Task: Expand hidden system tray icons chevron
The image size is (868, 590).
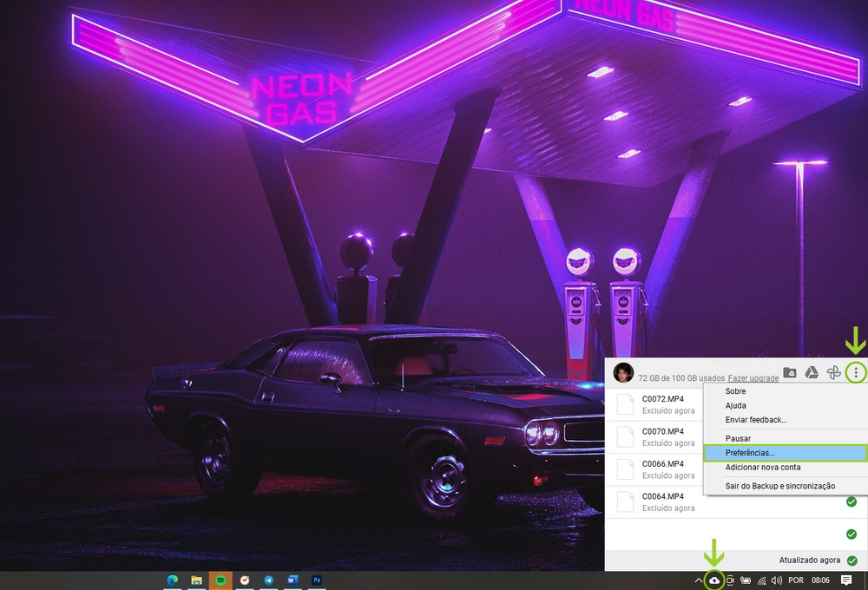Action: [697, 580]
